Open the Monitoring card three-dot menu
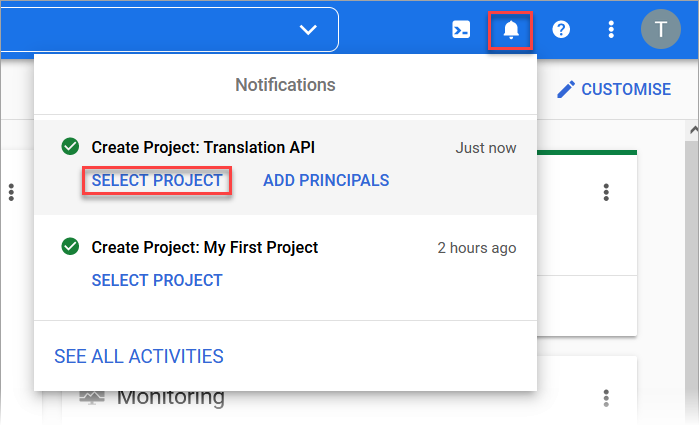Image resolution: width=699 pixels, height=426 pixels. pyautogui.click(x=606, y=398)
